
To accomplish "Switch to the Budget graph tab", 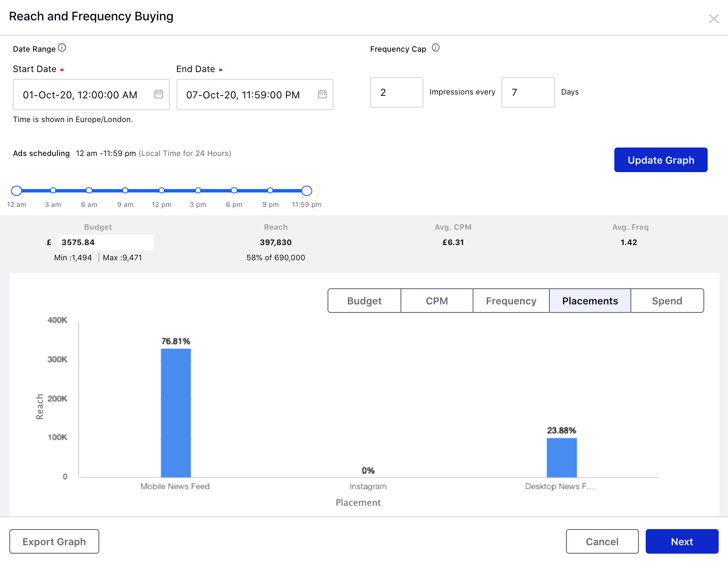I will tap(364, 301).
